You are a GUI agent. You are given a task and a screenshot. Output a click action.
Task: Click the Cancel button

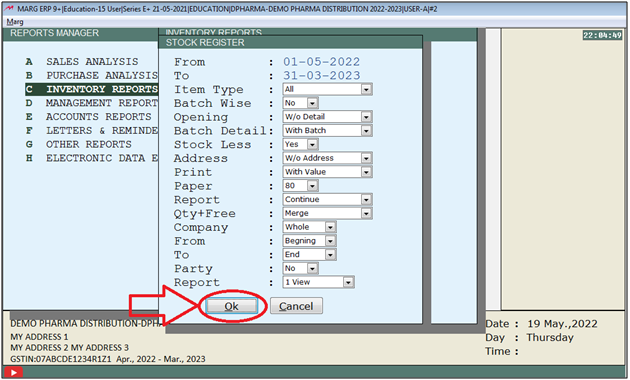296,306
